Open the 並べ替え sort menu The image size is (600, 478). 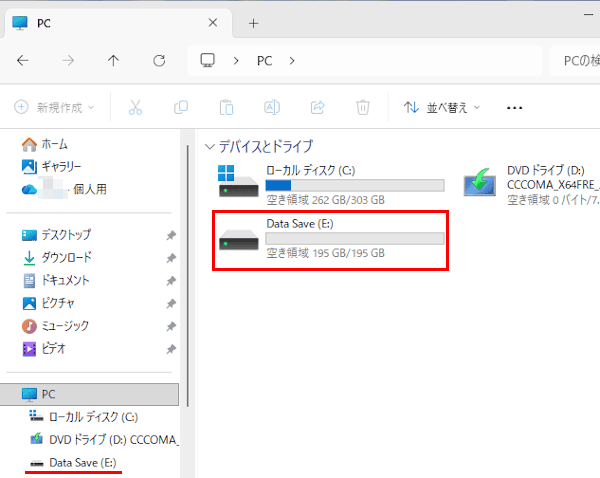pos(442,108)
